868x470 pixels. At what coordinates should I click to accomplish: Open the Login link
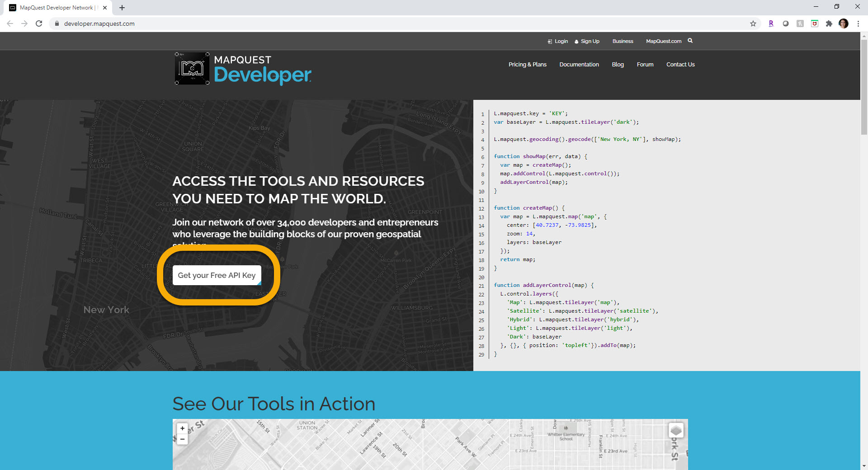558,41
